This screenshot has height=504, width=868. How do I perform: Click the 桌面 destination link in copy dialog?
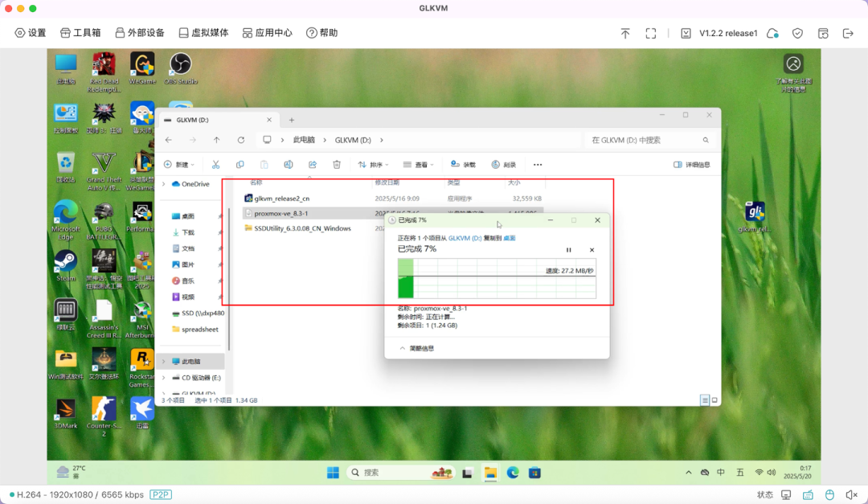[x=509, y=238]
